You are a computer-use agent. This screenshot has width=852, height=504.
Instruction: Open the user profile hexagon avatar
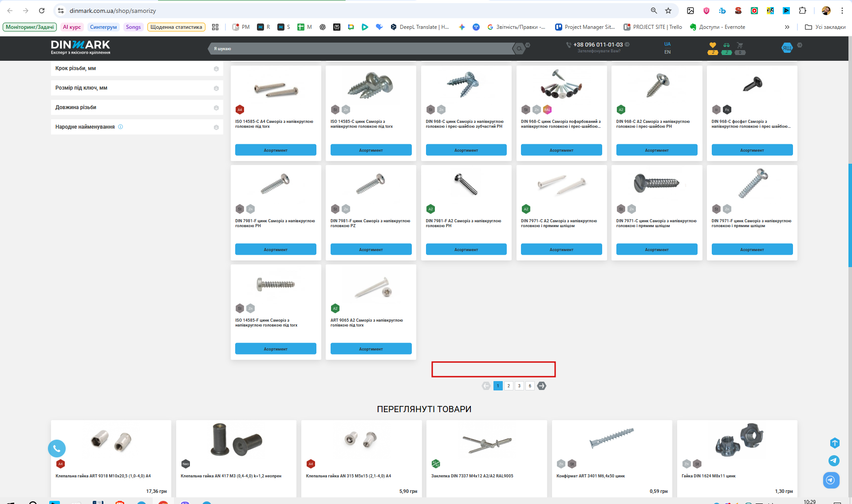coord(787,48)
